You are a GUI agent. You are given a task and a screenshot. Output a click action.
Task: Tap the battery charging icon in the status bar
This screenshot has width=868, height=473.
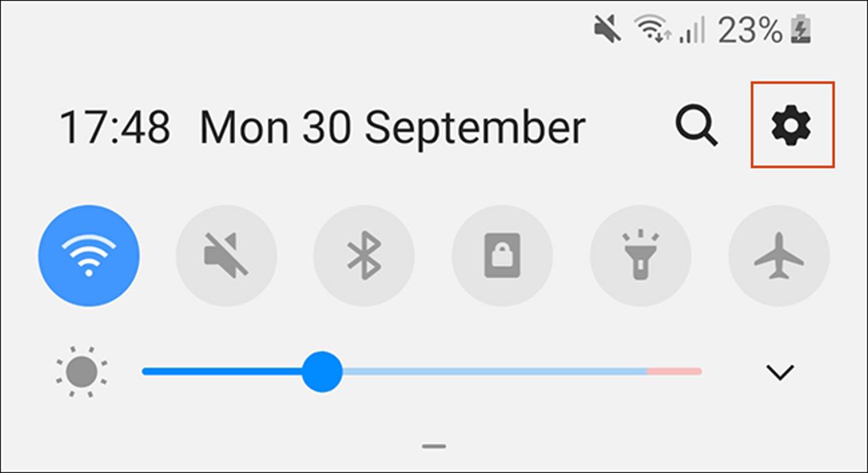pyautogui.click(x=801, y=30)
